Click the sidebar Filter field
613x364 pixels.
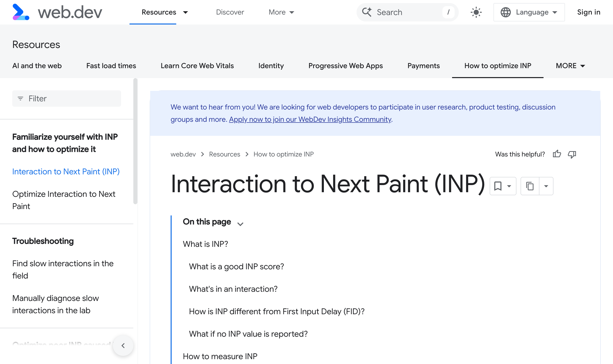[67, 98]
